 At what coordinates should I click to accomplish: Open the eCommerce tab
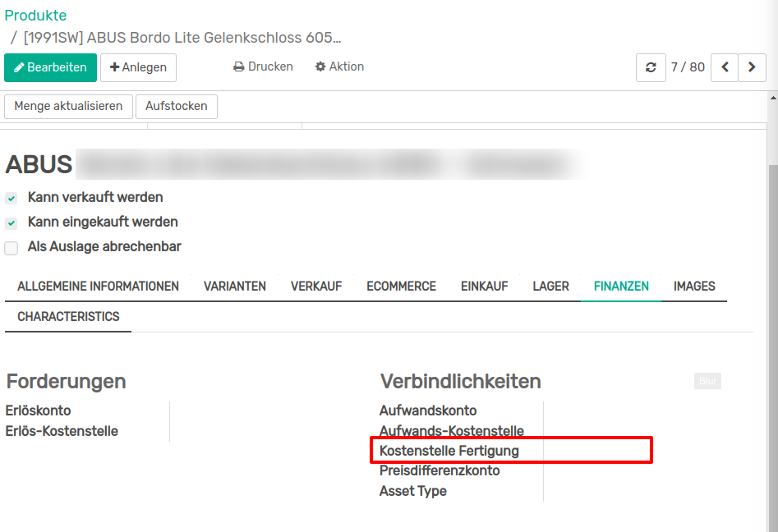click(x=401, y=287)
